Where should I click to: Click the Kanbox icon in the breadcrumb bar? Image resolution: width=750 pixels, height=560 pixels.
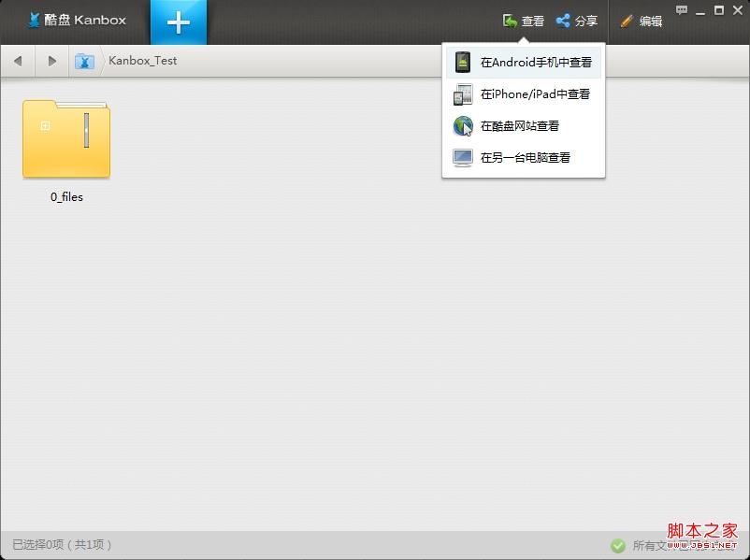(x=86, y=60)
